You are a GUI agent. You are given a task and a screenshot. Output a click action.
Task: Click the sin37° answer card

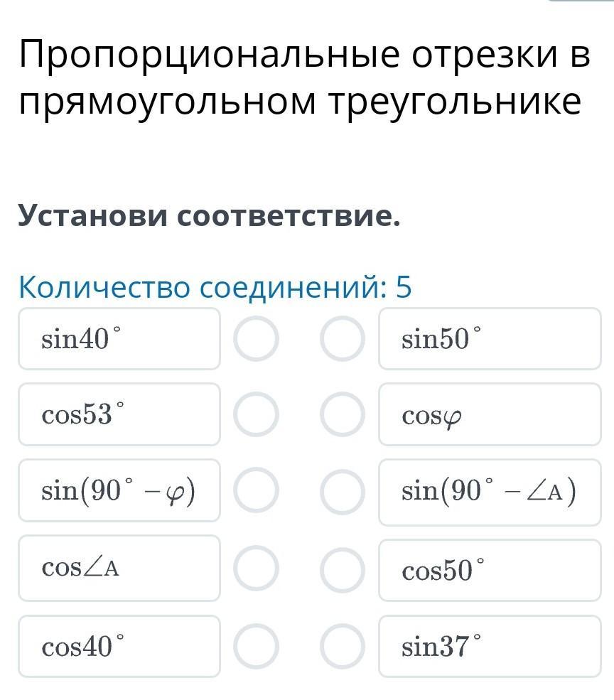click(490, 646)
